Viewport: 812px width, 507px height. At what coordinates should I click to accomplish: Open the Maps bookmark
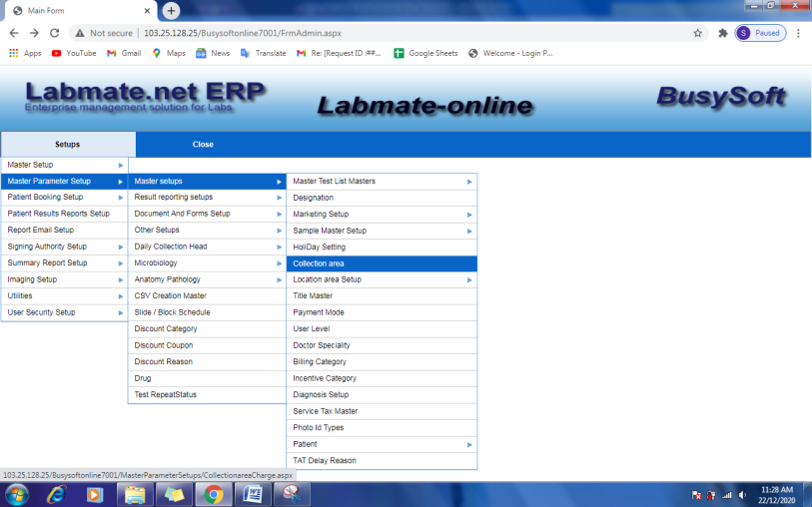pos(169,53)
